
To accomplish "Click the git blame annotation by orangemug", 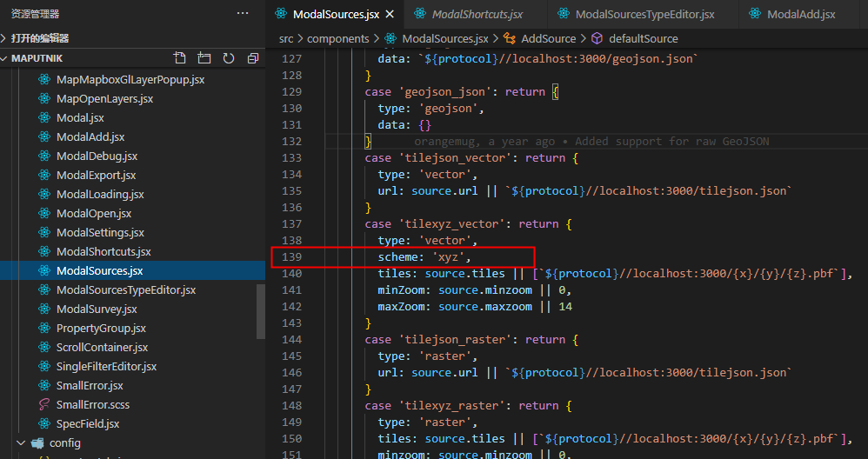I will (591, 142).
